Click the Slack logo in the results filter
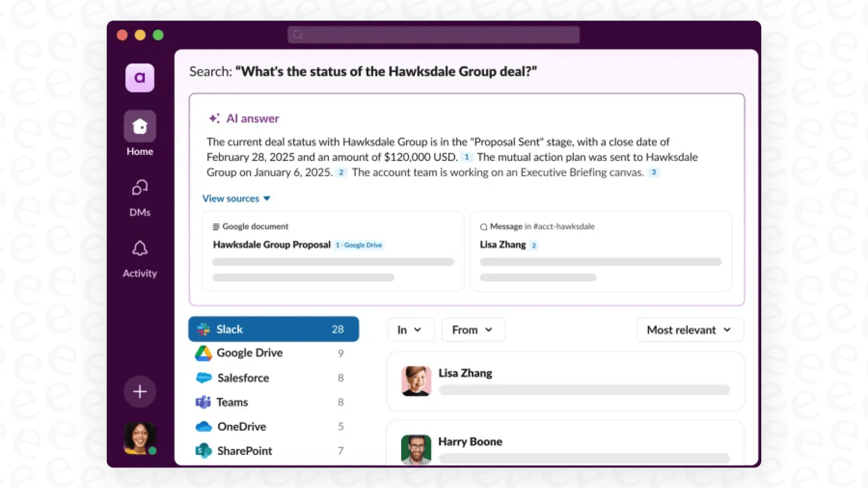This screenshot has height=488, width=868. (204, 329)
